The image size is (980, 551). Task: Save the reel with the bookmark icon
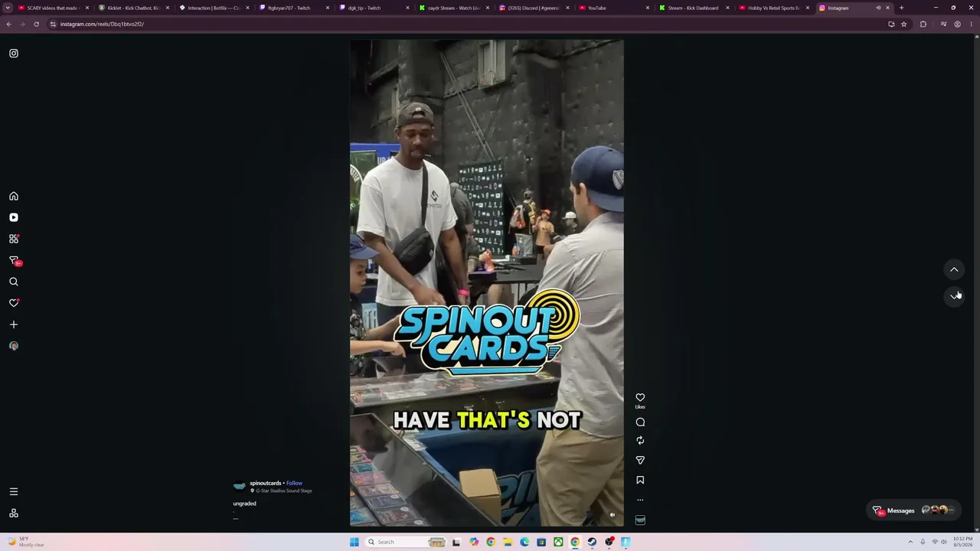pos(640,480)
